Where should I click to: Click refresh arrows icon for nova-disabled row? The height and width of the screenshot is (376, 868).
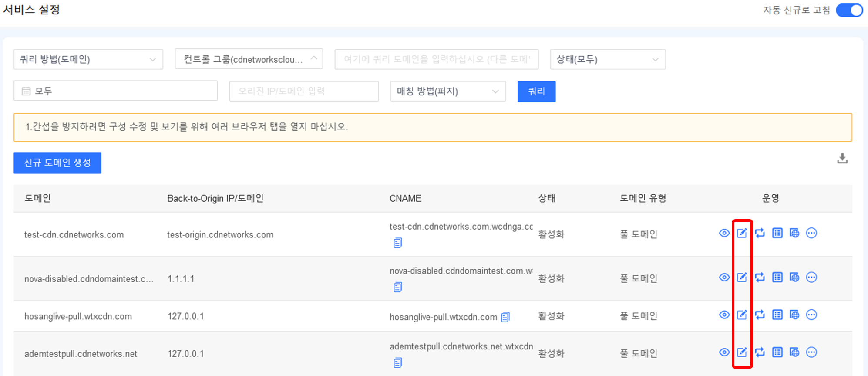point(760,277)
